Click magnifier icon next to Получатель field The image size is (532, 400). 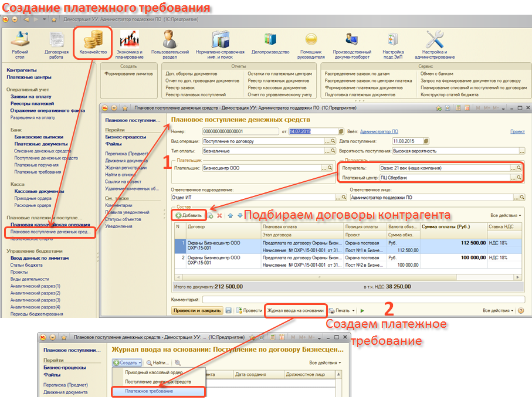[x=519, y=168]
